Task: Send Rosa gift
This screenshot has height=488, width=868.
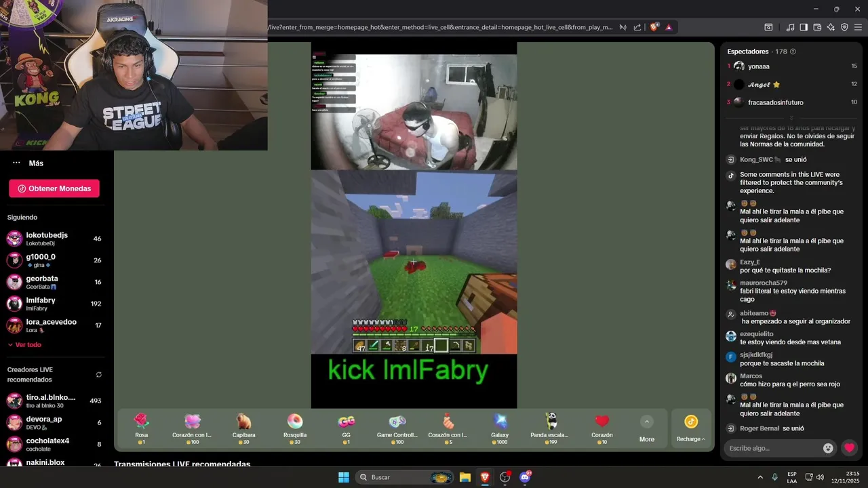Action: coord(141,428)
